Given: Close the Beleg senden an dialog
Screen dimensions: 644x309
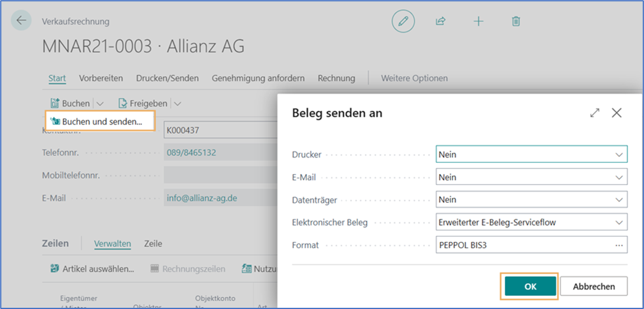Looking at the screenshot, I should coord(616,113).
